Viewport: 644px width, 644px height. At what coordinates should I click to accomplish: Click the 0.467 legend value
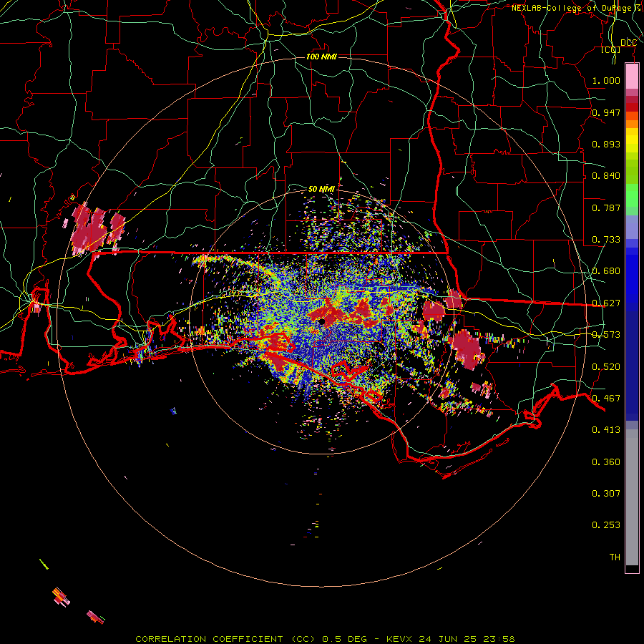coord(606,399)
